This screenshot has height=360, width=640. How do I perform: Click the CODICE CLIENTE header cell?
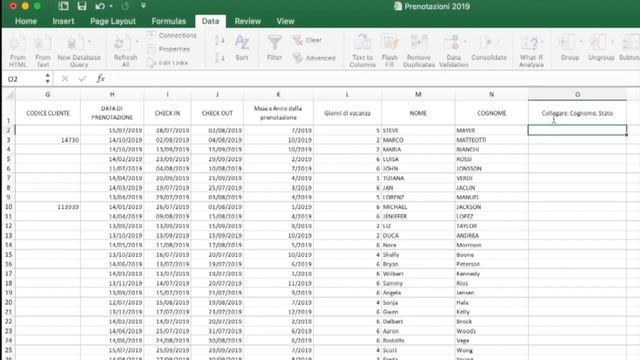(x=48, y=113)
